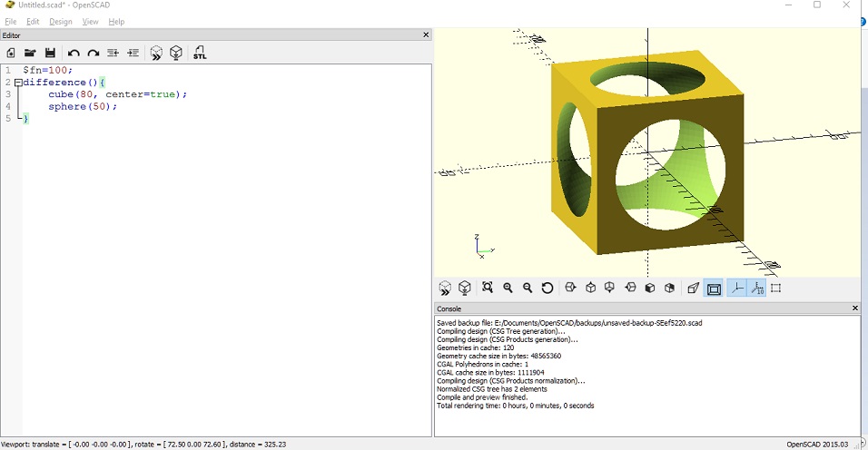
Task: Click the code line '$fn=100;'
Action: (x=47, y=70)
